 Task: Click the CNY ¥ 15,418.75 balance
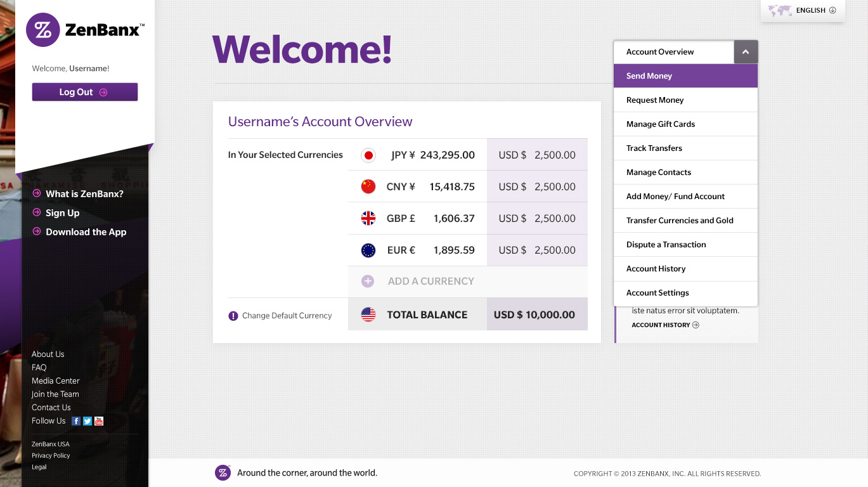431,186
